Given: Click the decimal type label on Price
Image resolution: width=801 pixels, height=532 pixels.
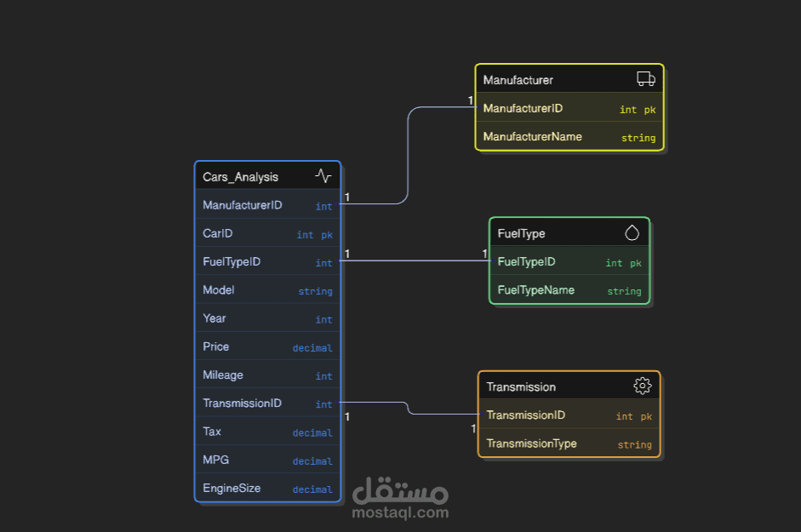Looking at the screenshot, I should pyautogui.click(x=312, y=347).
